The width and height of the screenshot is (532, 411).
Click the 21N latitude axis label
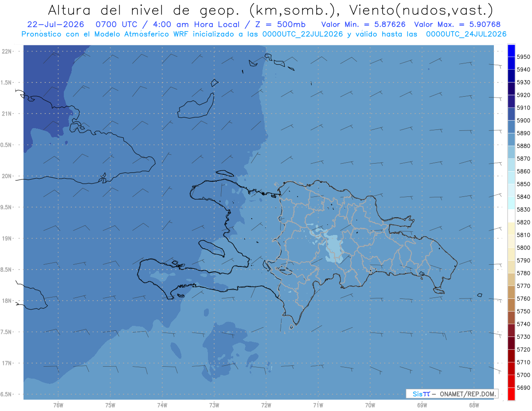[x=6, y=114]
